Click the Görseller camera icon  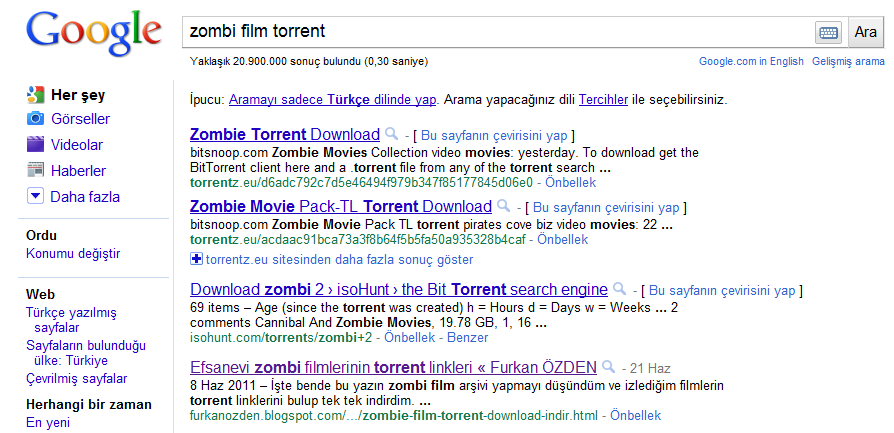tap(35, 119)
